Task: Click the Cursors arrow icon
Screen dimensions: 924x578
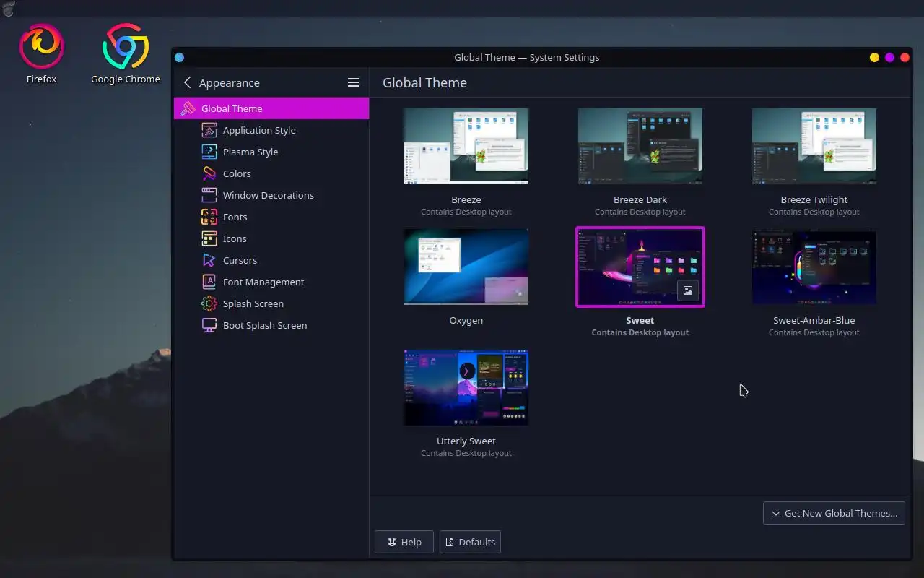Action: (x=209, y=260)
